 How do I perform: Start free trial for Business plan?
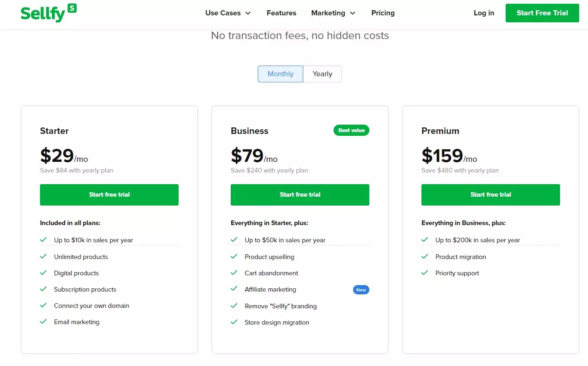pyautogui.click(x=300, y=195)
